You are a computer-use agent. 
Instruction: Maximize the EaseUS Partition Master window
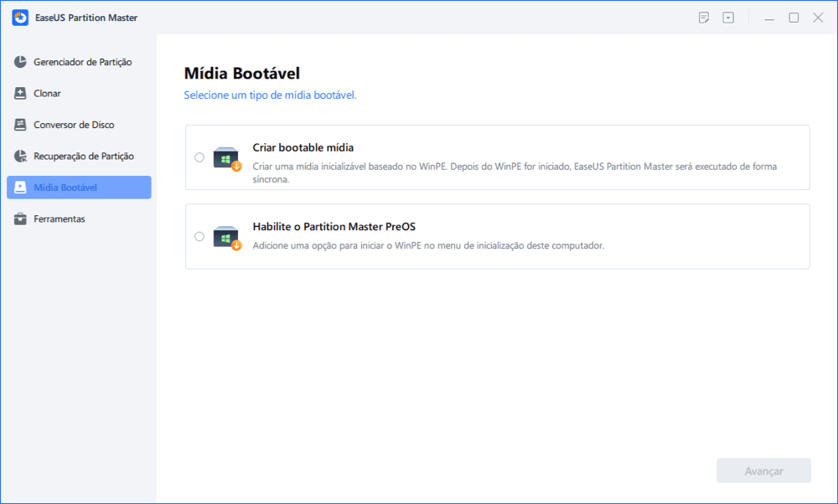click(794, 18)
